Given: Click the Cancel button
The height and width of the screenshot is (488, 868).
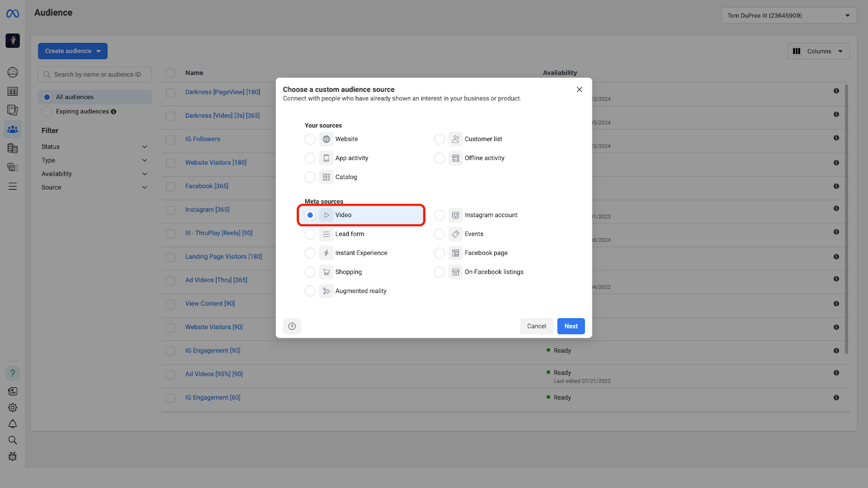Looking at the screenshot, I should point(537,326).
